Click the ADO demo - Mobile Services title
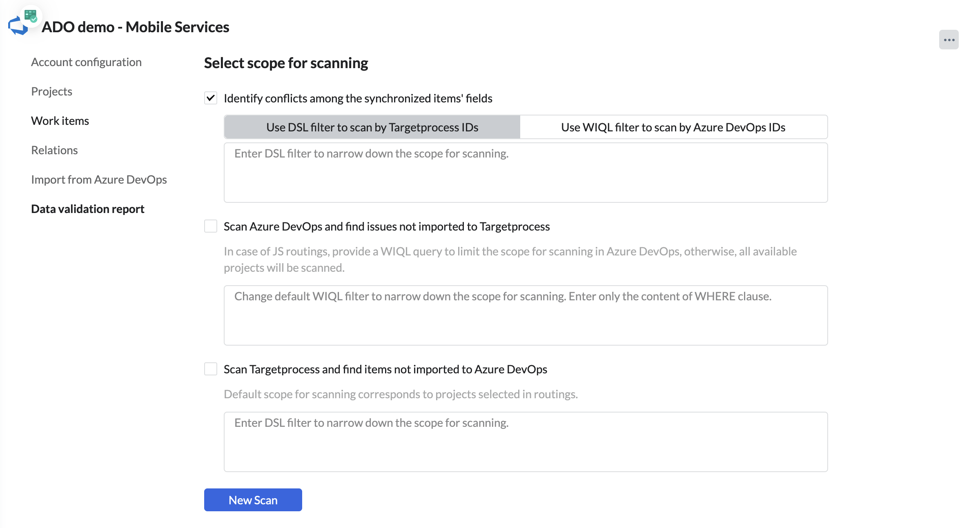980x528 pixels. coord(135,27)
